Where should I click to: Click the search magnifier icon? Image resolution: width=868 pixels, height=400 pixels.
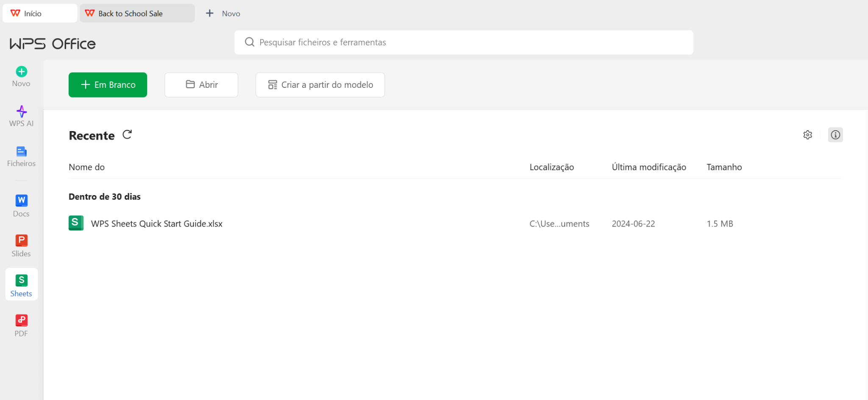(x=250, y=42)
